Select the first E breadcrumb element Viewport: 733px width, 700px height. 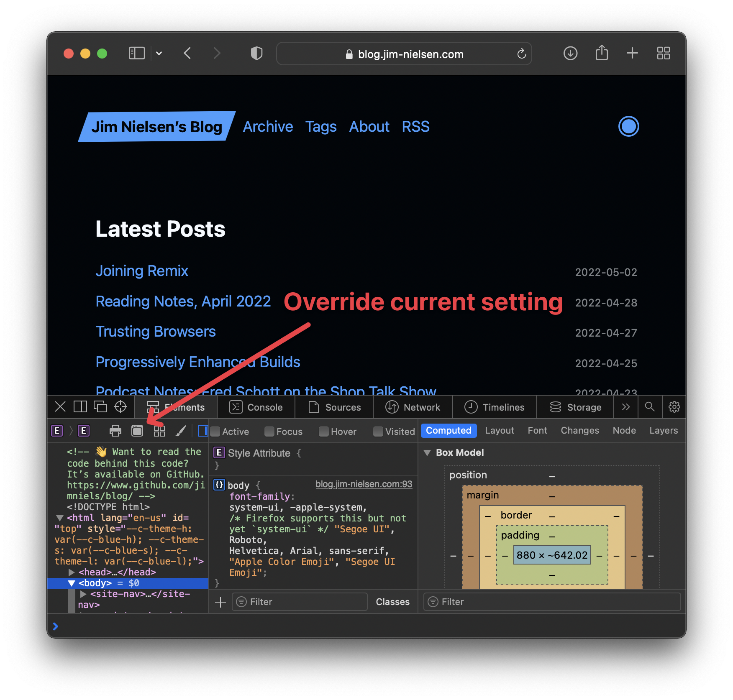[x=57, y=431]
